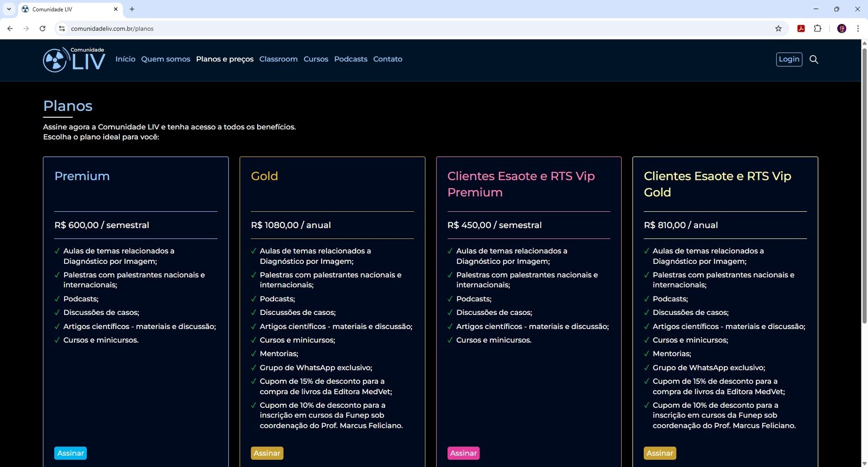Click the Login button
The image size is (868, 467).
(x=789, y=59)
